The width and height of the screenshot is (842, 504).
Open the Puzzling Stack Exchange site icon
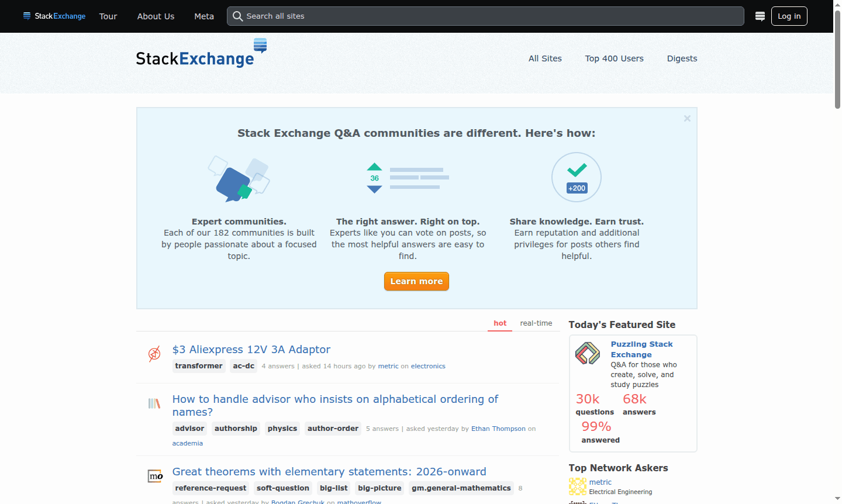pos(587,353)
